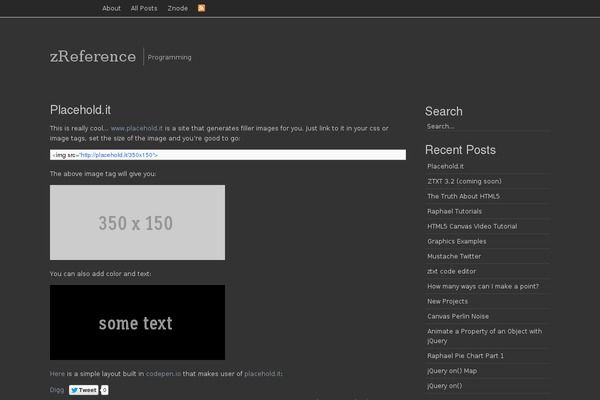The width and height of the screenshot is (600, 400).
Task: Open Raphael Tutorials post
Action: [455, 211]
